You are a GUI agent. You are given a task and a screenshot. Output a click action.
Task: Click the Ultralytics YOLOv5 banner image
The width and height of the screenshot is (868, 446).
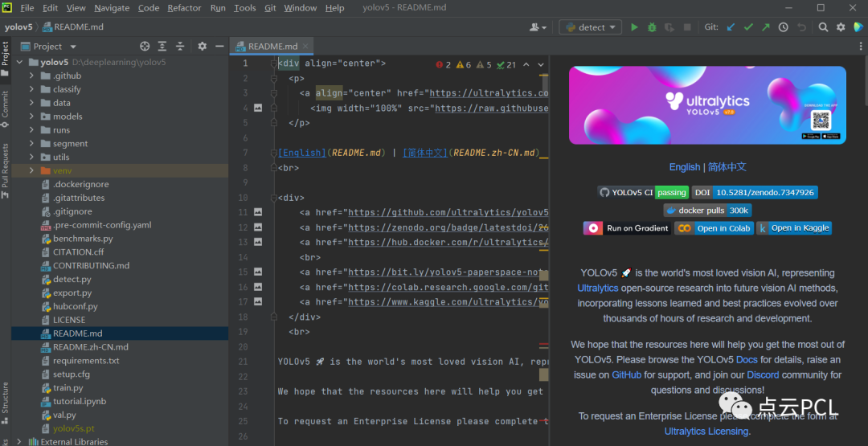707,105
